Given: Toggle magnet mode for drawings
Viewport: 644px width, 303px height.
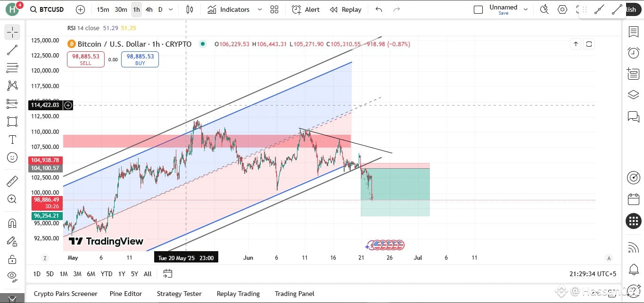Looking at the screenshot, I should tap(12, 223).
